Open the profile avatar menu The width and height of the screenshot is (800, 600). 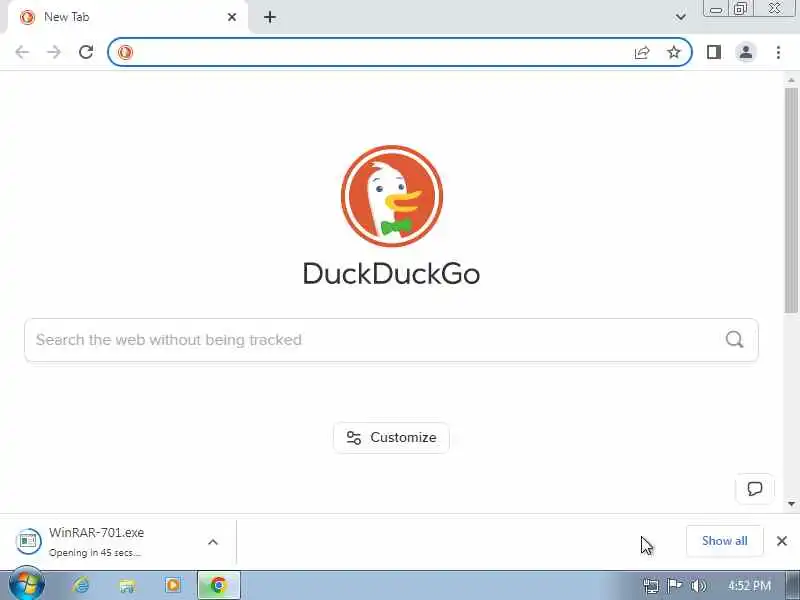tap(746, 52)
